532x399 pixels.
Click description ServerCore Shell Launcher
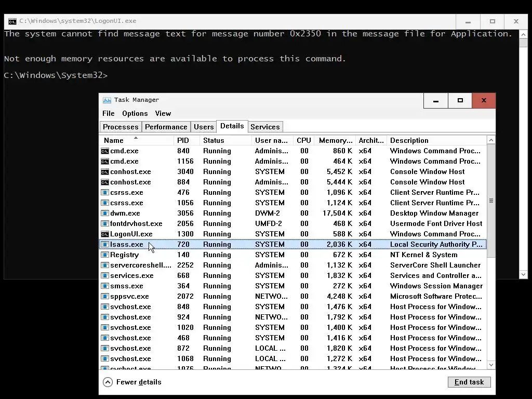[x=435, y=265]
